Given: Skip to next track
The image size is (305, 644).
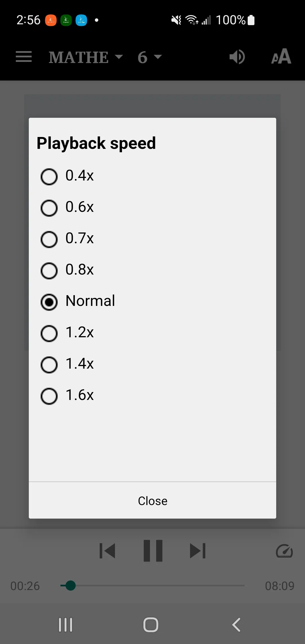Looking at the screenshot, I should click(198, 551).
